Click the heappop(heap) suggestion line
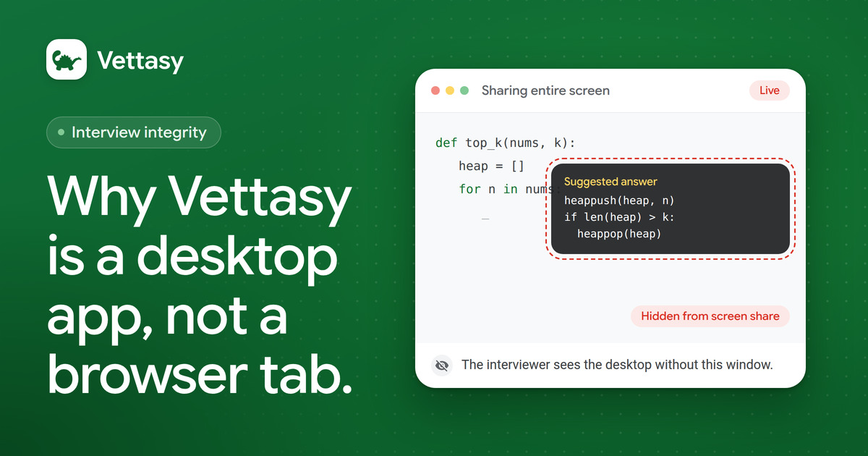Screen dimensions: 868x456 point(619,234)
